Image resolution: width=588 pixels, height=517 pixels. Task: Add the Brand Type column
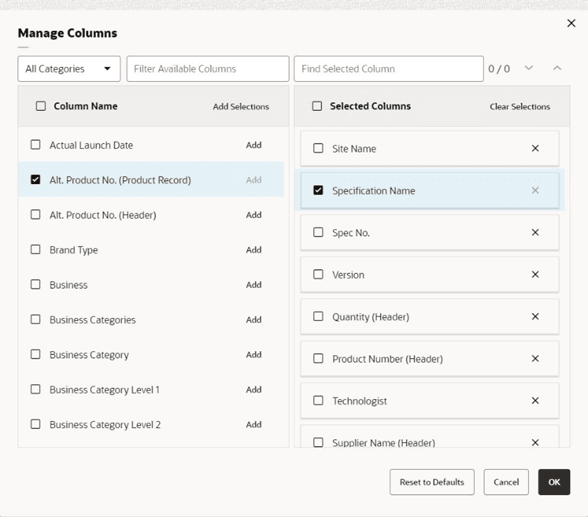click(254, 250)
